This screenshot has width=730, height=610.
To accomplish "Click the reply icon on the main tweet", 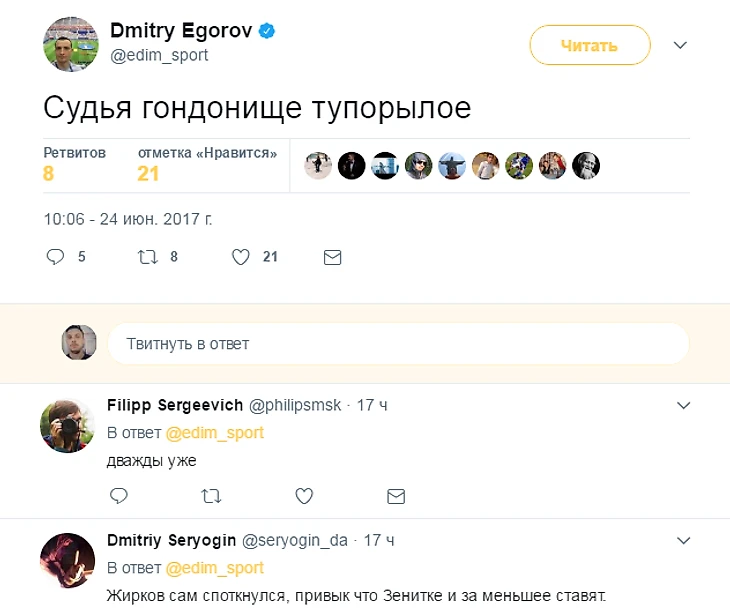I will pos(56,257).
